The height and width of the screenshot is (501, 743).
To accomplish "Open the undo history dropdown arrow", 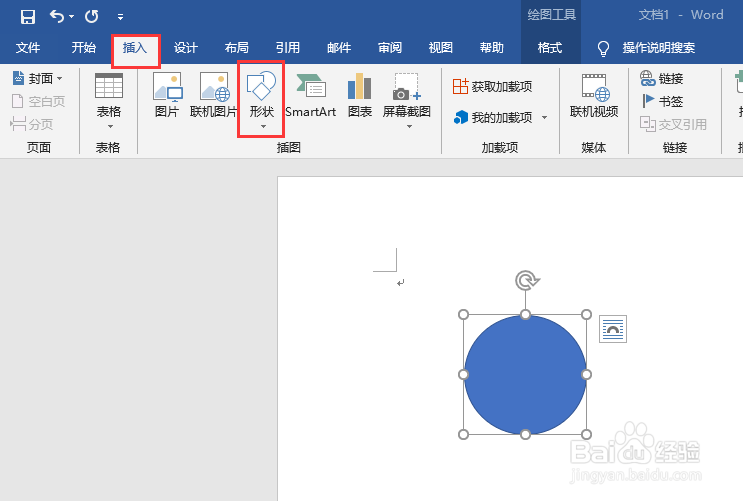I will pyautogui.click(x=72, y=17).
